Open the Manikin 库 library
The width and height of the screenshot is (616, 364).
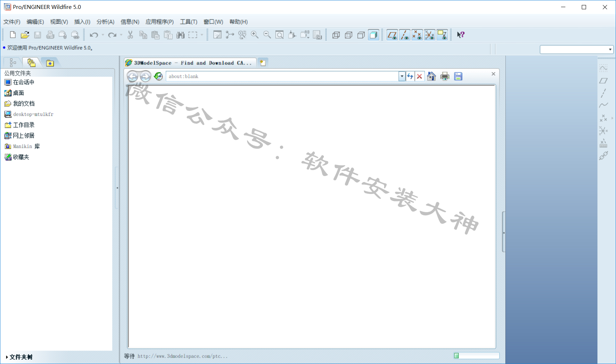(x=22, y=147)
